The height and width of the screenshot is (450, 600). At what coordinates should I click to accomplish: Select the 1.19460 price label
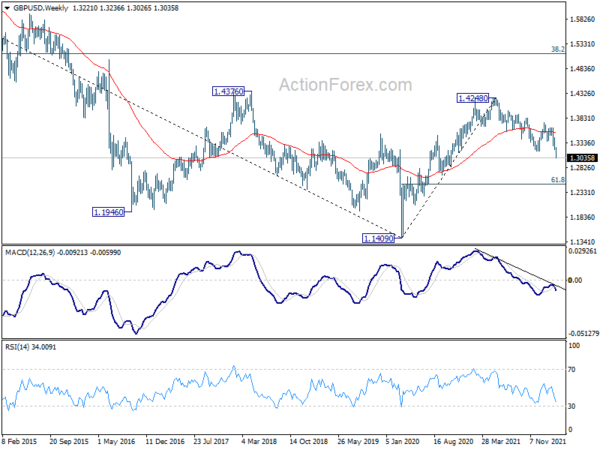point(109,212)
